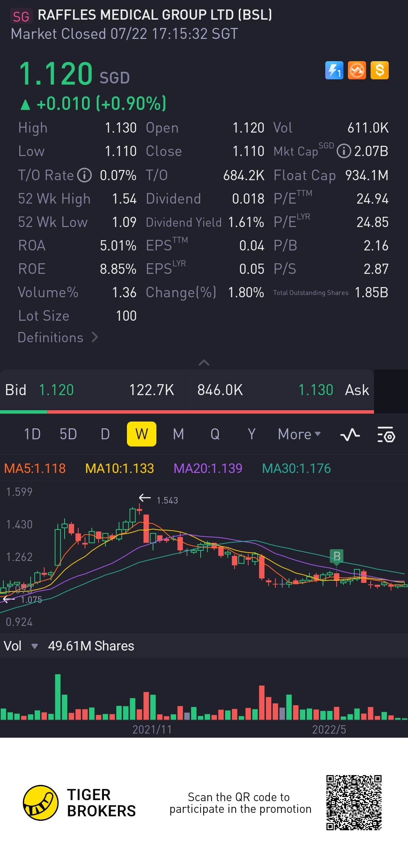Open the Mkt Cap info icon
This screenshot has height=868, width=408.
pos(344,151)
